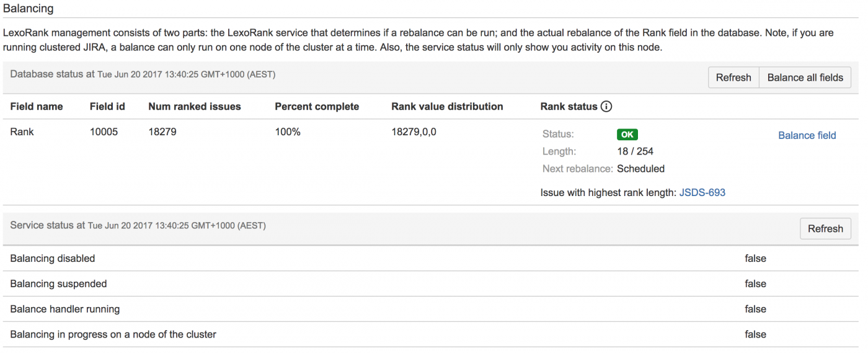The width and height of the screenshot is (868, 353).
Task: Click the Balancing suspended row label
Action: (58, 284)
